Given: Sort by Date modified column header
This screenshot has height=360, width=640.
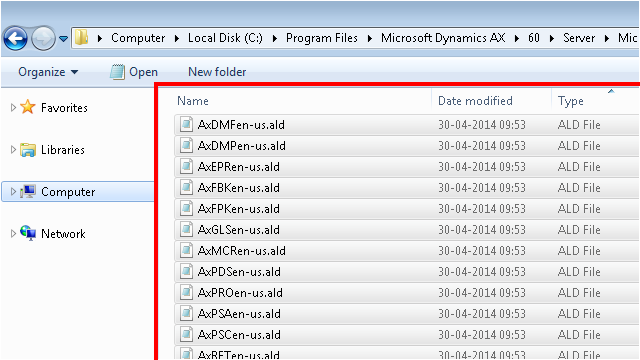Looking at the screenshot, I should [x=475, y=101].
